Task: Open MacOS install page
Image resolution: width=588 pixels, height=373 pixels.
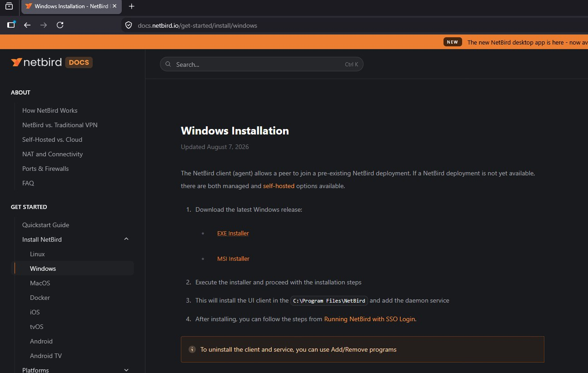Action: coord(40,283)
